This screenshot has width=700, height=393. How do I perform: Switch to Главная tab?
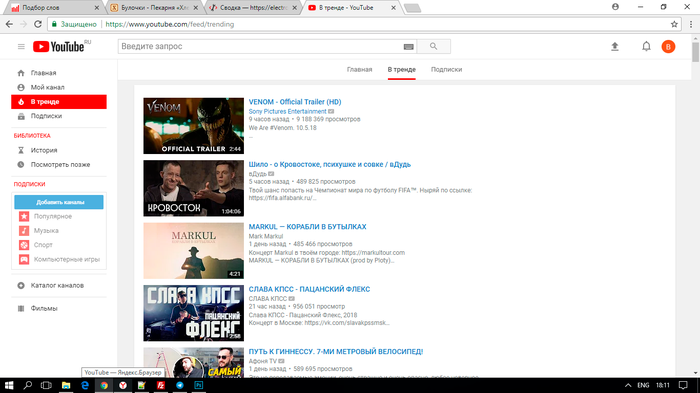[359, 70]
